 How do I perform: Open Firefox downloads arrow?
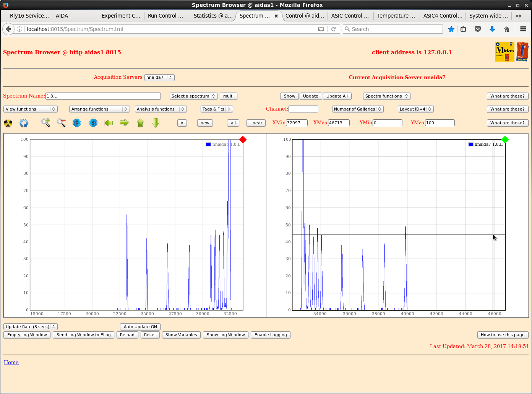click(492, 29)
